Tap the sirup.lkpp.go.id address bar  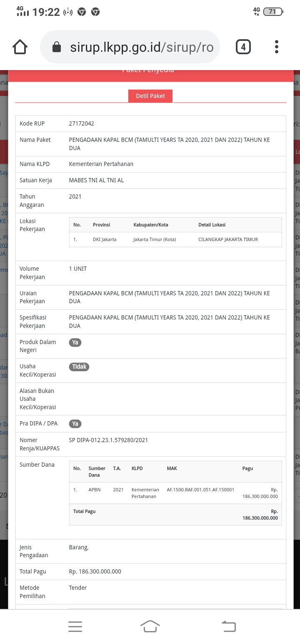(x=142, y=47)
